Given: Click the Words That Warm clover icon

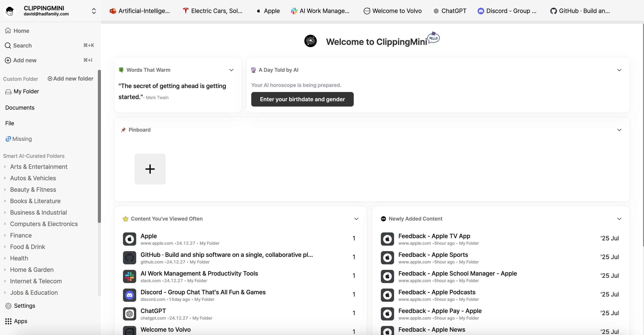Looking at the screenshot, I should click(121, 70).
